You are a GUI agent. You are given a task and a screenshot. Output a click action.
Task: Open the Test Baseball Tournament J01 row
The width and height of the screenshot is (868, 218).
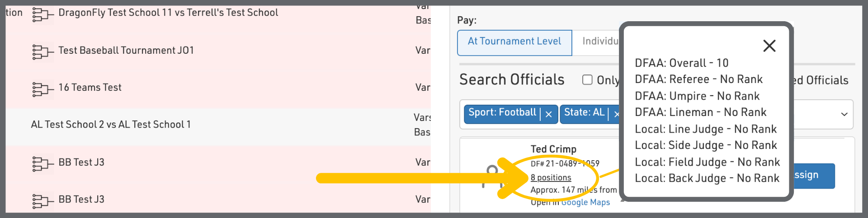pos(126,51)
